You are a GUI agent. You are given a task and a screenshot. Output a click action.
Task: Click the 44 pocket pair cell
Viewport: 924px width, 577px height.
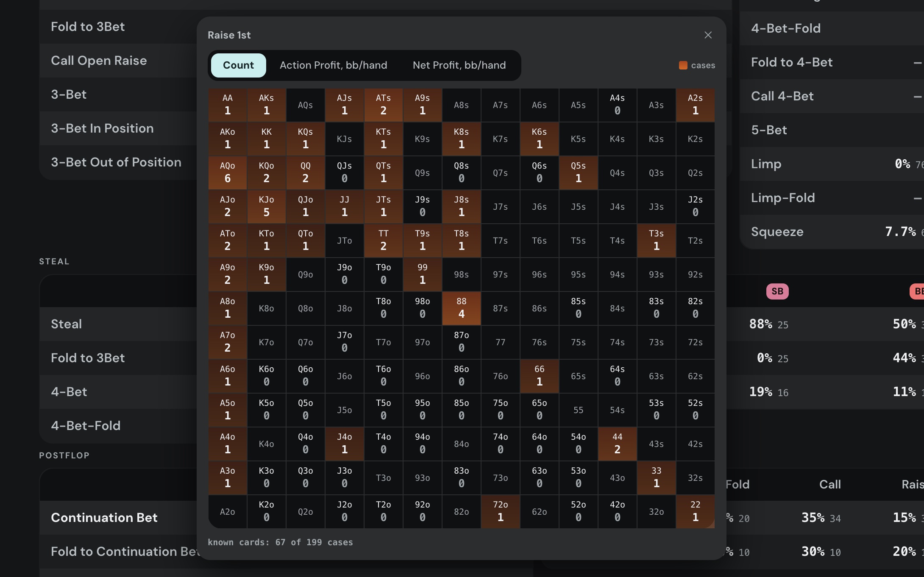click(618, 444)
